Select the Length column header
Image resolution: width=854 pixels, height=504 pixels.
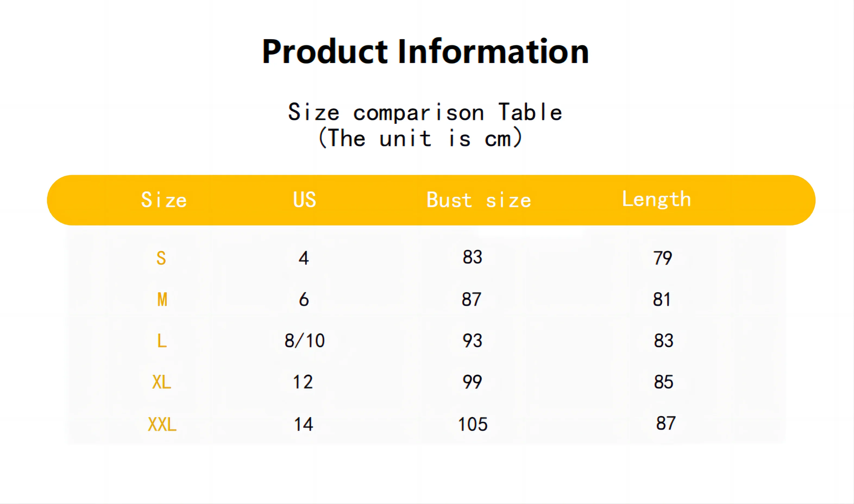click(x=656, y=200)
